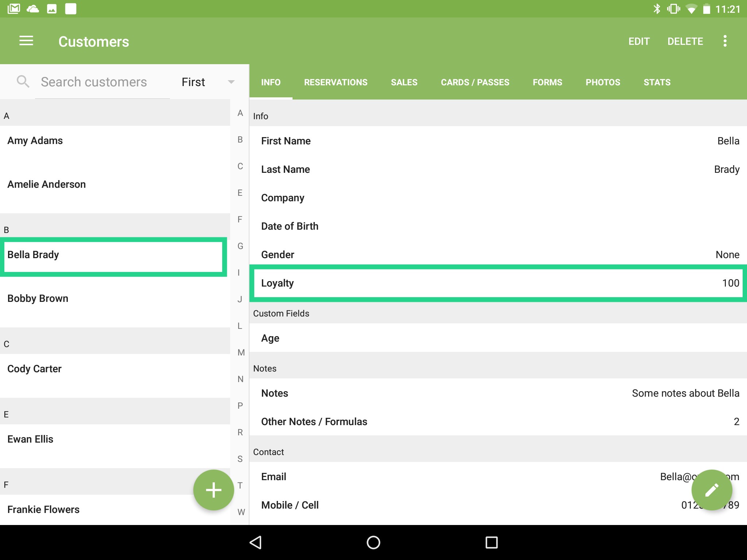Jump to letter G in index
Viewport: 747px width, 560px height.
click(240, 246)
